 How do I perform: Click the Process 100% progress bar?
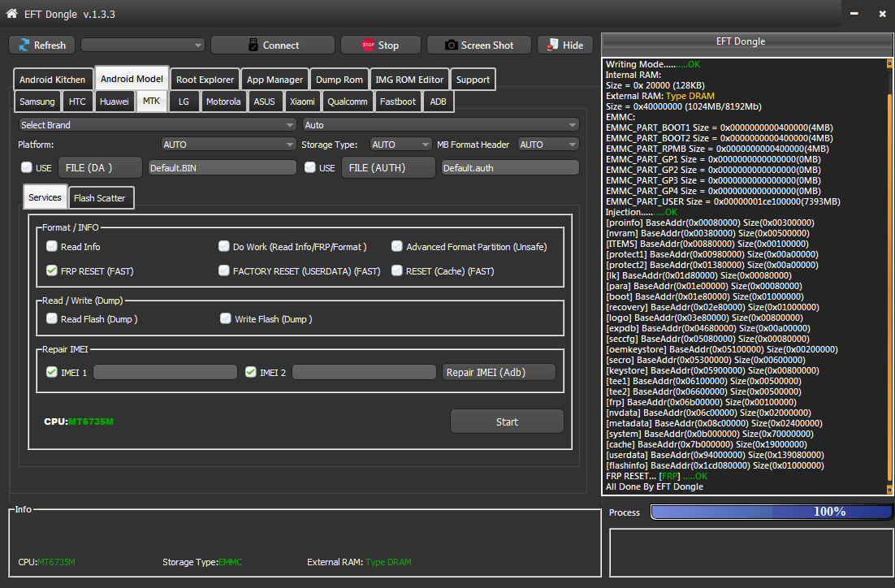click(x=771, y=512)
